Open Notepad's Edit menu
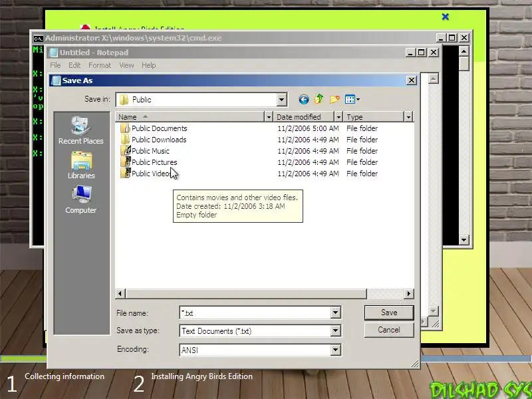The image size is (532, 399). coord(74,65)
